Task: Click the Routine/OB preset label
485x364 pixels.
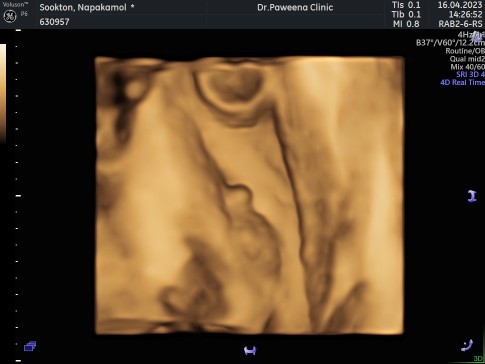Action: [465, 51]
